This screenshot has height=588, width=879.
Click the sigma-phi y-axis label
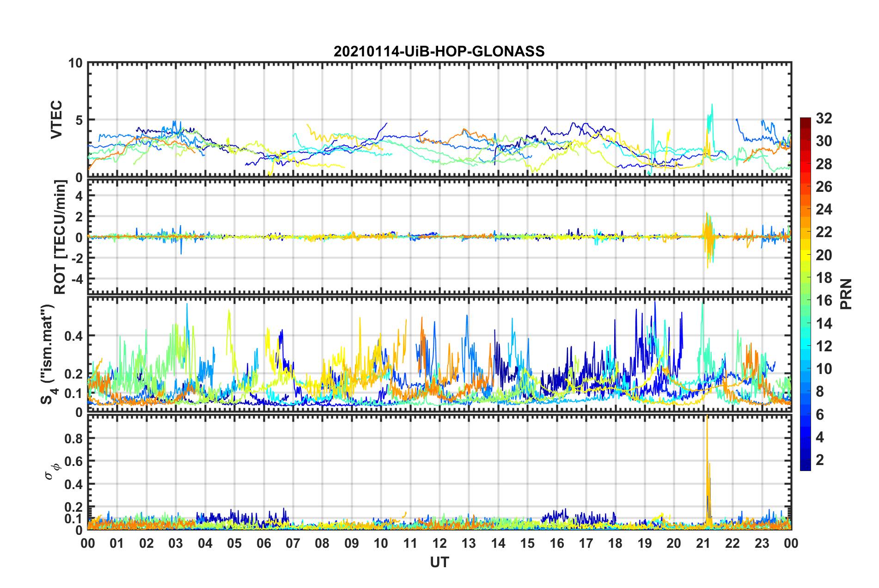tap(52, 472)
